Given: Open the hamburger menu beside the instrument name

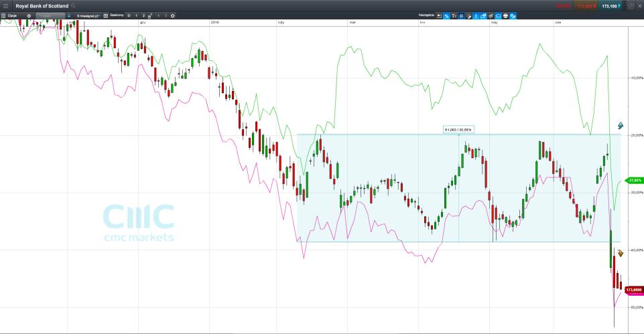Looking at the screenshot, I should click(5, 5).
